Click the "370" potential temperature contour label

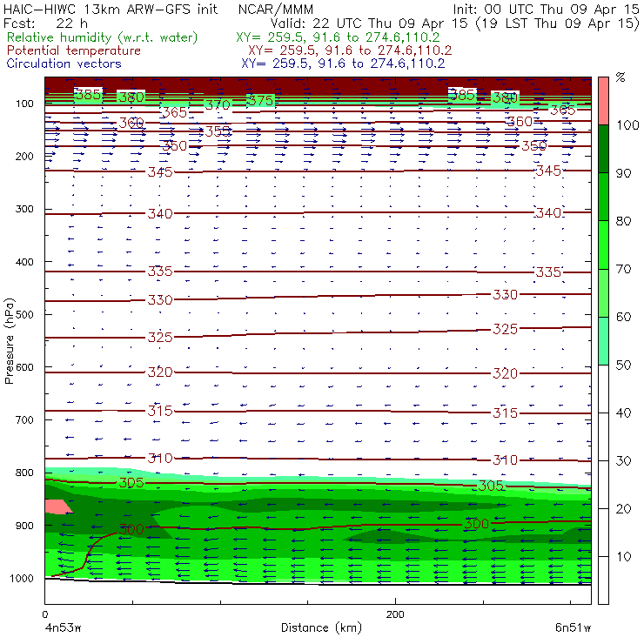218,105
